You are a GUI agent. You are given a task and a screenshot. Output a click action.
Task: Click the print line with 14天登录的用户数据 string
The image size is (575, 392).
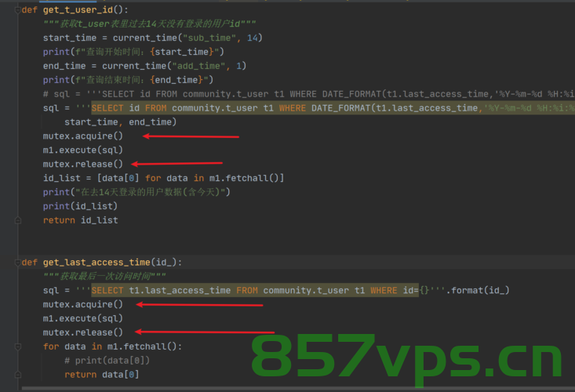(136, 192)
